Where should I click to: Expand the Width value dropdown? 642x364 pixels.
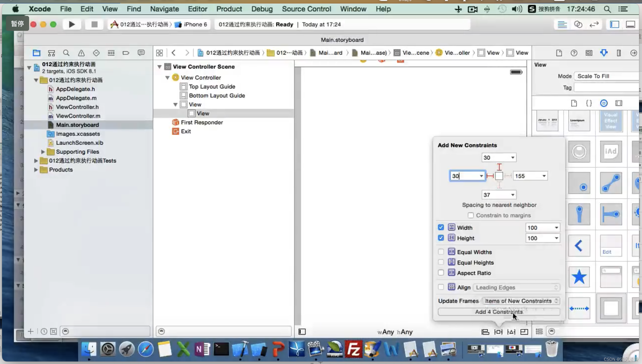(x=556, y=227)
